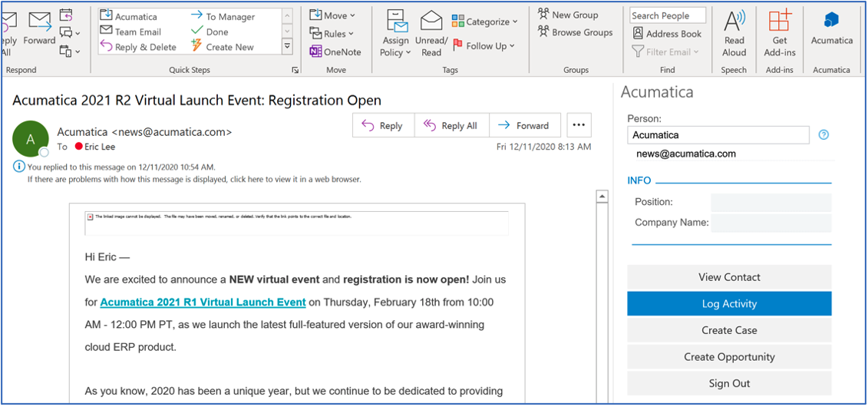Open the Categorize dropdown
The height and width of the screenshot is (407, 868).
[484, 22]
